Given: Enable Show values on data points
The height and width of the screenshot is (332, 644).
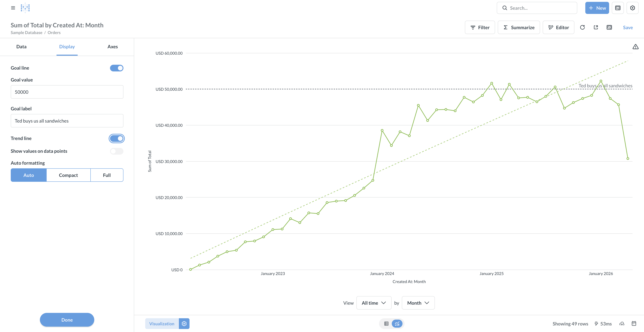Looking at the screenshot, I should [117, 151].
